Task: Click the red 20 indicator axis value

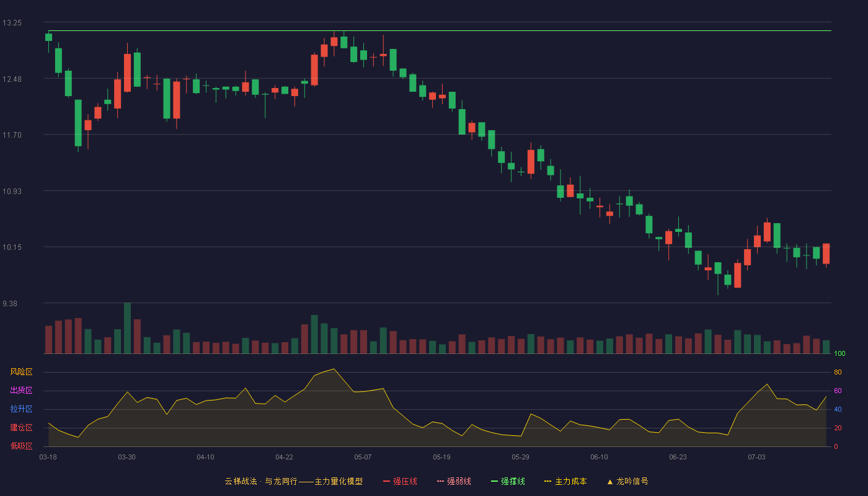Action: pos(838,428)
